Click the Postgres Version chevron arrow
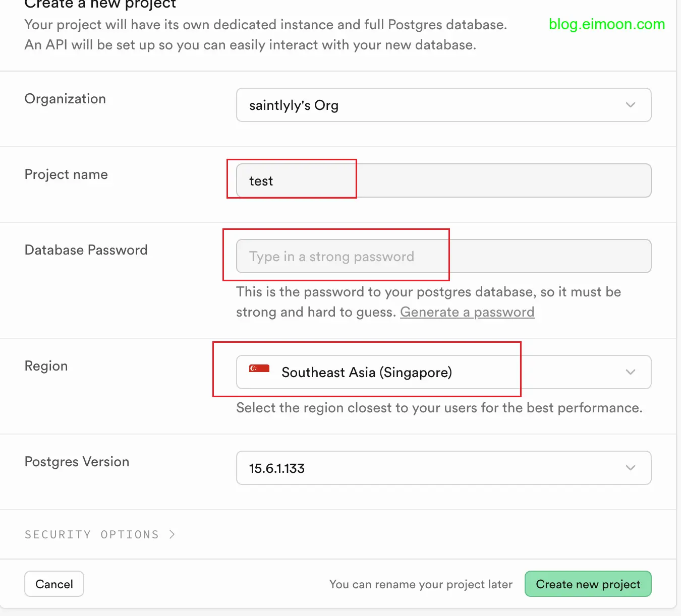Screen dimensions: 681x616 pos(630,468)
